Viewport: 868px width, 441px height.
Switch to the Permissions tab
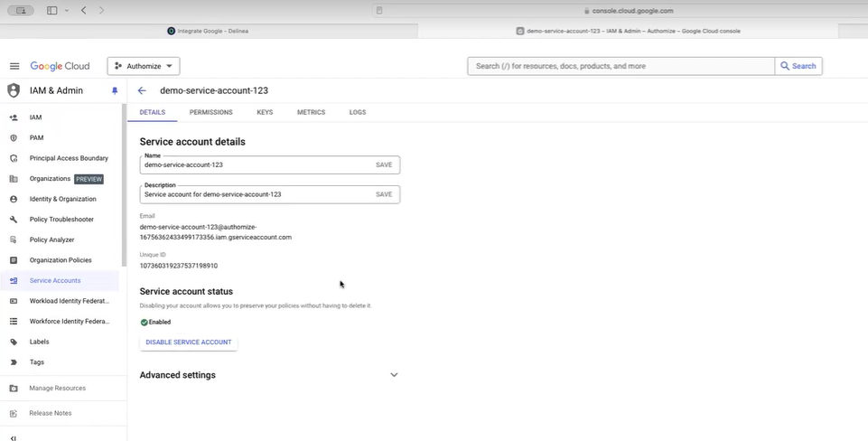click(210, 112)
